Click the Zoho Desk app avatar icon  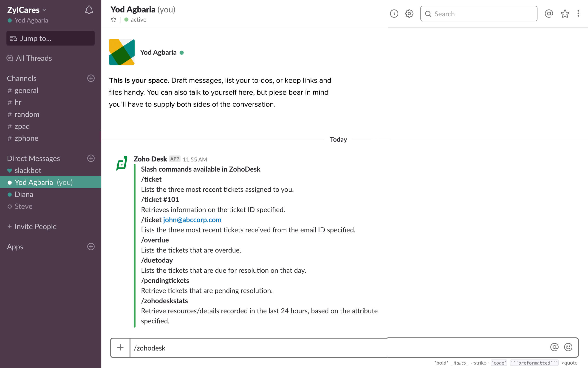click(122, 163)
